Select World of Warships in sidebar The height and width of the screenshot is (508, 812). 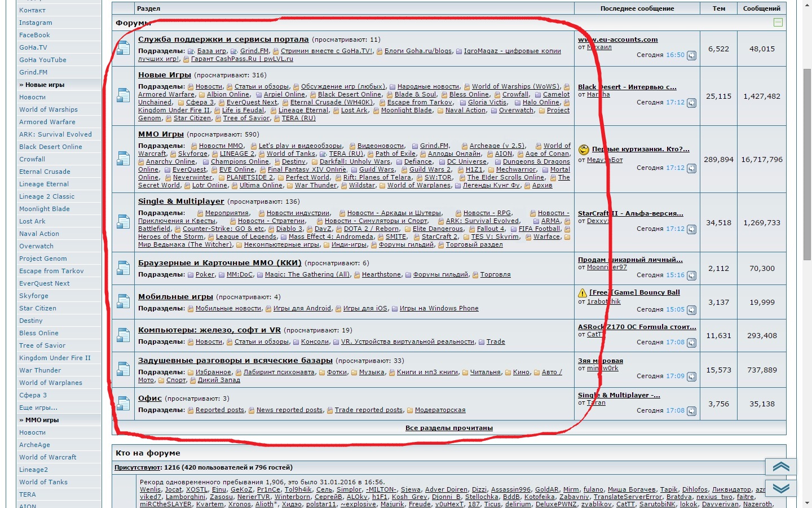point(48,110)
